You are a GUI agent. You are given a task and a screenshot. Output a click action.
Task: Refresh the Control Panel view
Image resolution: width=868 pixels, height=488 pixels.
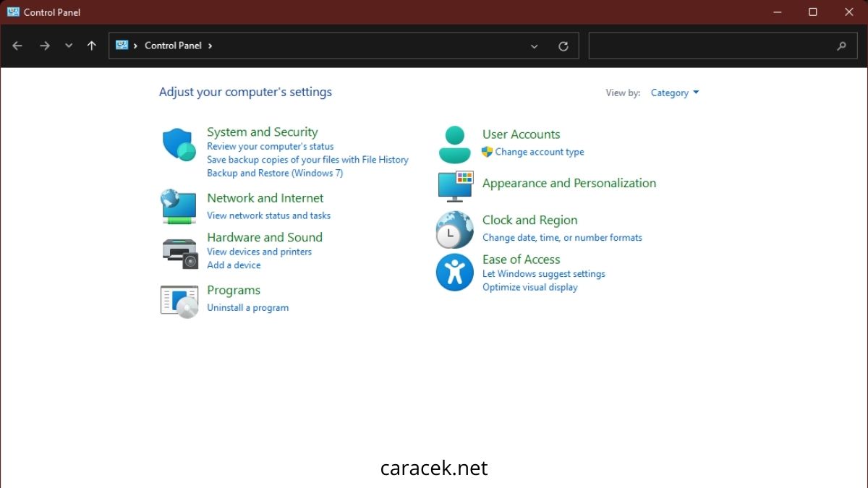(563, 46)
